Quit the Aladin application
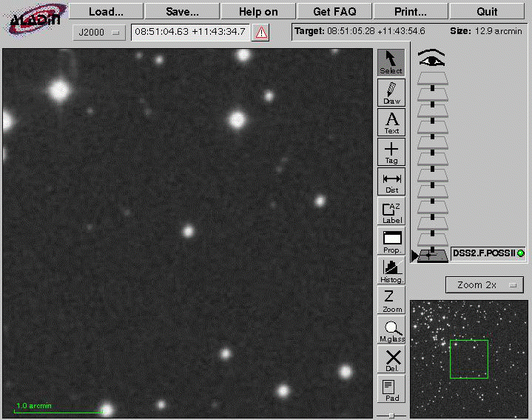 click(487, 12)
